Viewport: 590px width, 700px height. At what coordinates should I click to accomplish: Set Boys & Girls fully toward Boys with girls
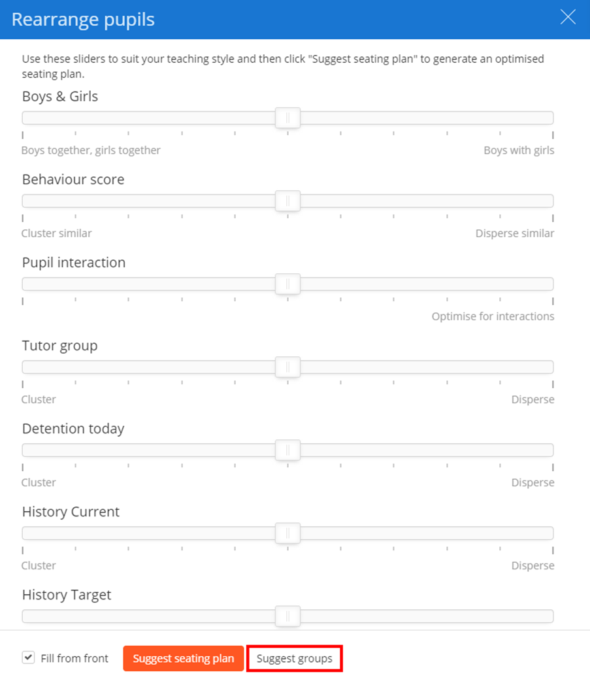click(549, 118)
